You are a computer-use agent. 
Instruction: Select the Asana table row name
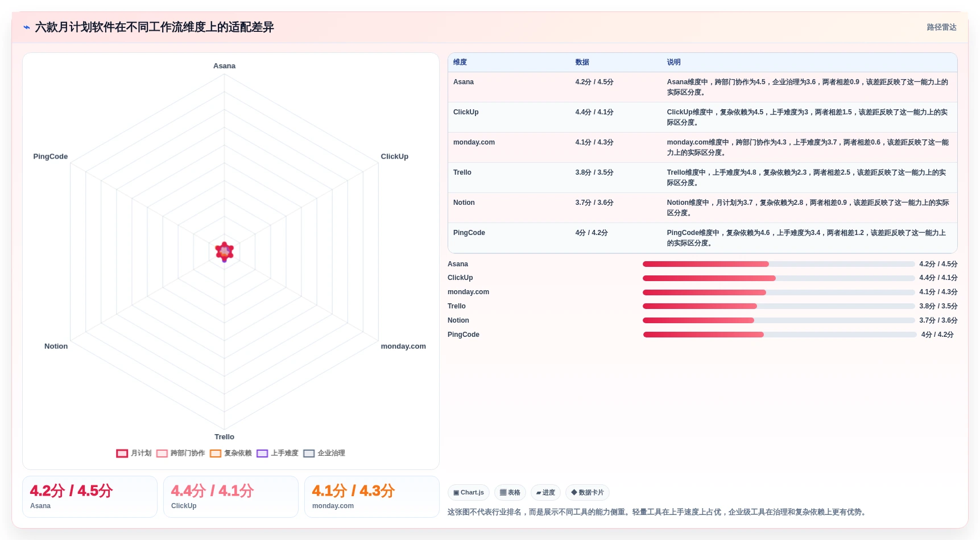[464, 82]
